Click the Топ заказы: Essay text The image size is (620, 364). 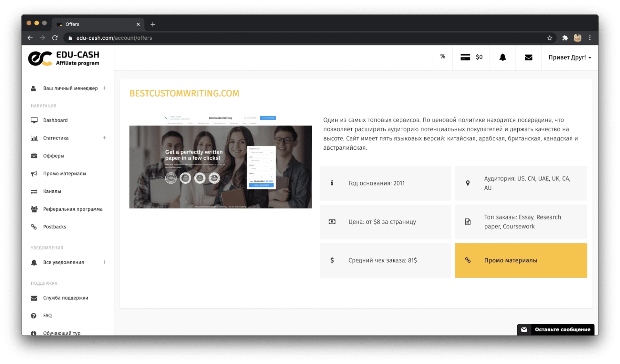coord(522,222)
